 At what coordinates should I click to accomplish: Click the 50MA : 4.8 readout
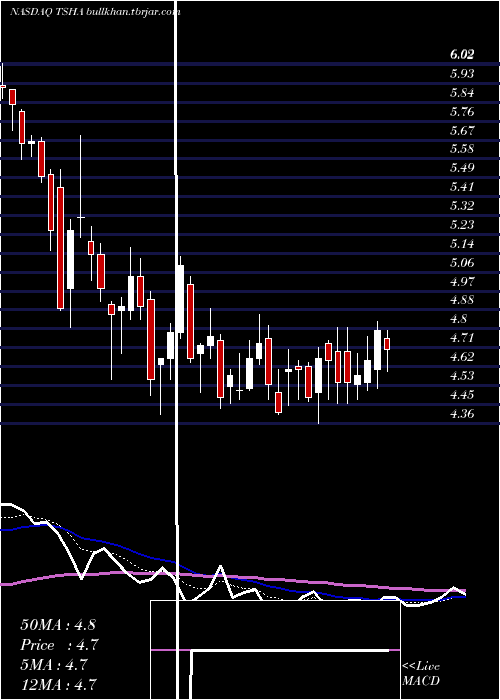pos(58,624)
